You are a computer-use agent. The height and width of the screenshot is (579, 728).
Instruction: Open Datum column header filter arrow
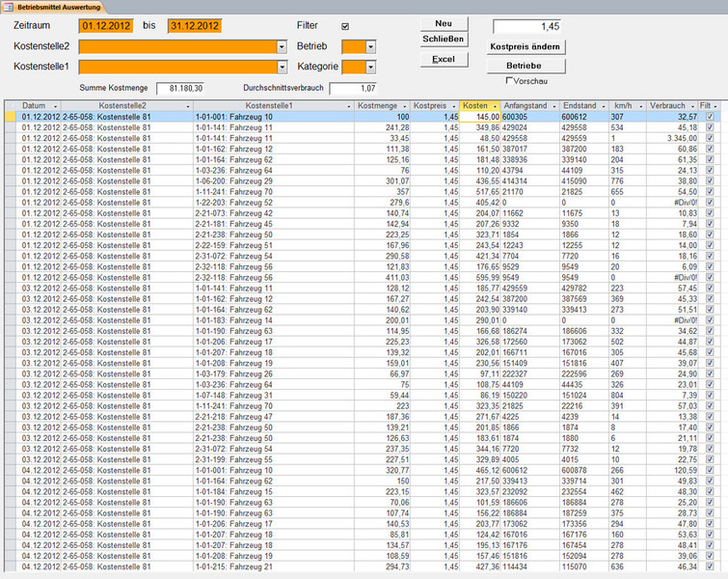[x=55, y=106]
